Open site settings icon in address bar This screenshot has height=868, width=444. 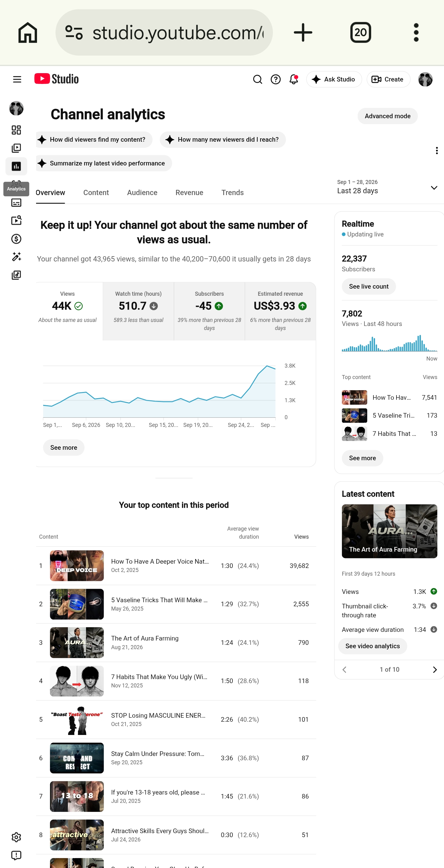(x=74, y=33)
